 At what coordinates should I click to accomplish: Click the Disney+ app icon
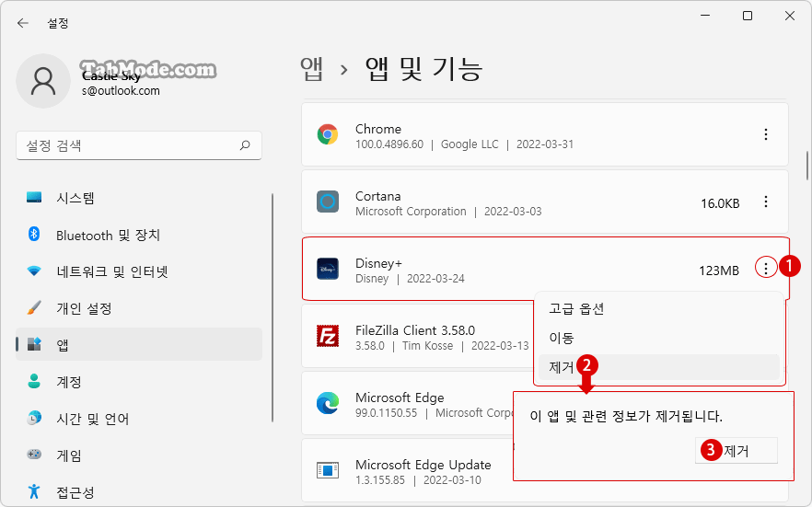tap(328, 269)
